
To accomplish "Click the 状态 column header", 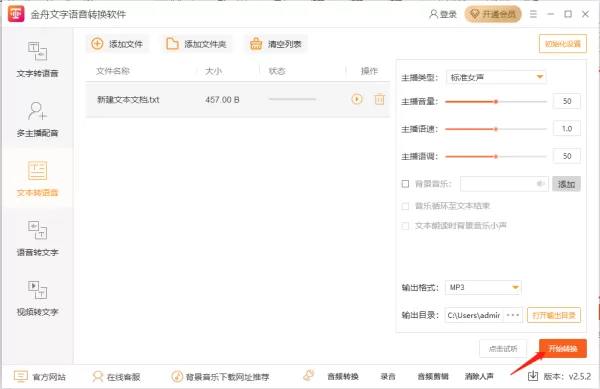I will pos(277,71).
